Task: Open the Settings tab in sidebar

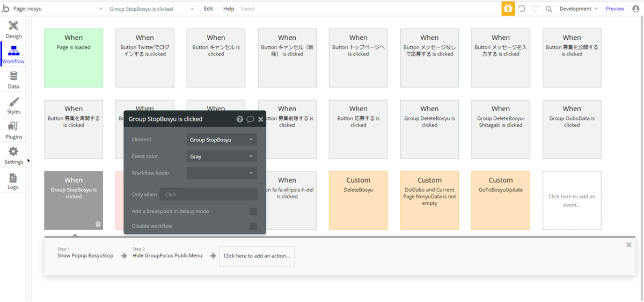Action: tap(13, 156)
